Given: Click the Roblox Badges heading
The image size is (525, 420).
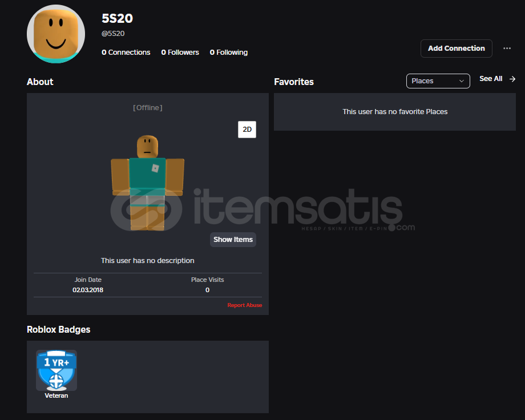Looking at the screenshot, I should [x=59, y=330].
